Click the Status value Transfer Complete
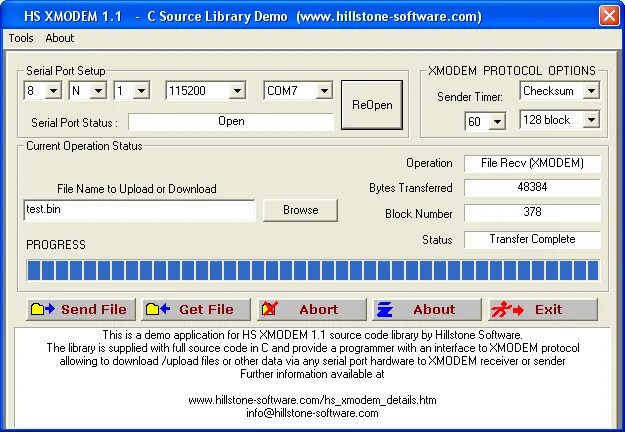Viewport: 625px width, 432px height. 532,239
